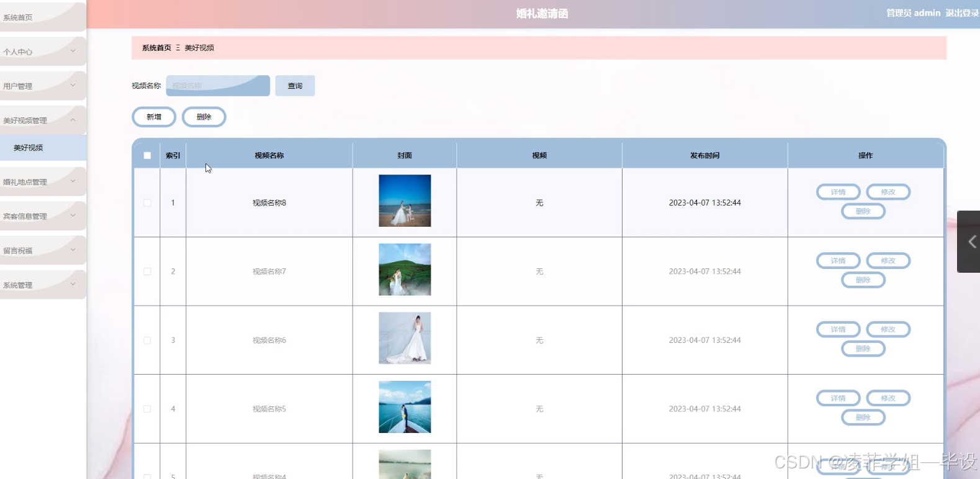Collapse the 美好视频管理 sidebar menu
This screenshot has height=479, width=980.
coord(43,120)
